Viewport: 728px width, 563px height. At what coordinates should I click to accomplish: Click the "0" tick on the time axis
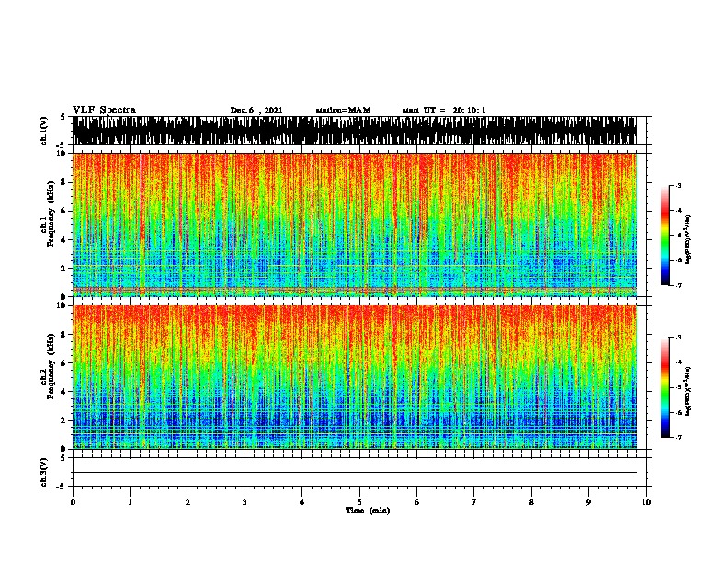73,502
